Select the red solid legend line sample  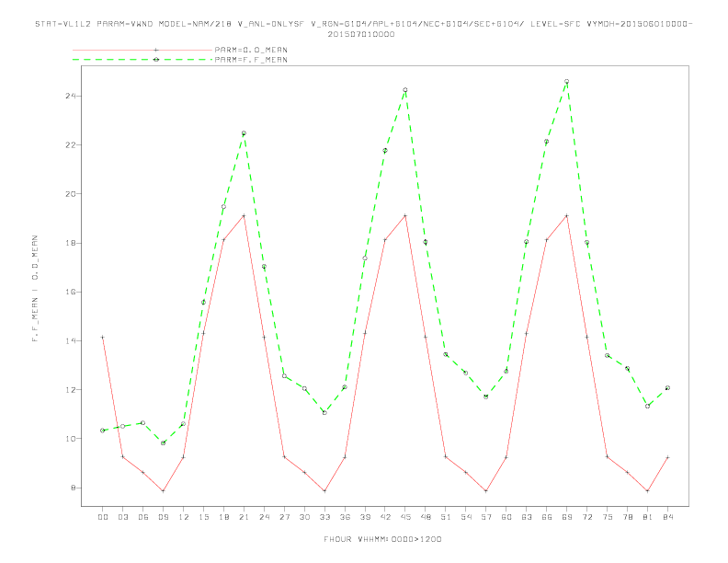(x=142, y=50)
